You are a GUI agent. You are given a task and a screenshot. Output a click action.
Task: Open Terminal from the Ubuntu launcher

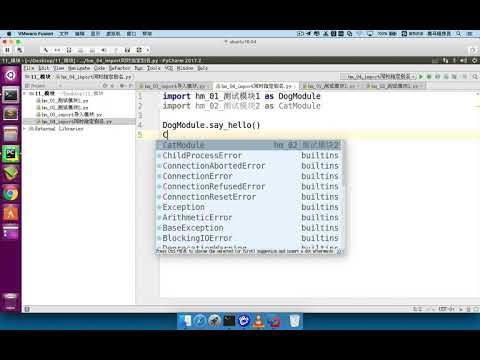pos(11,96)
